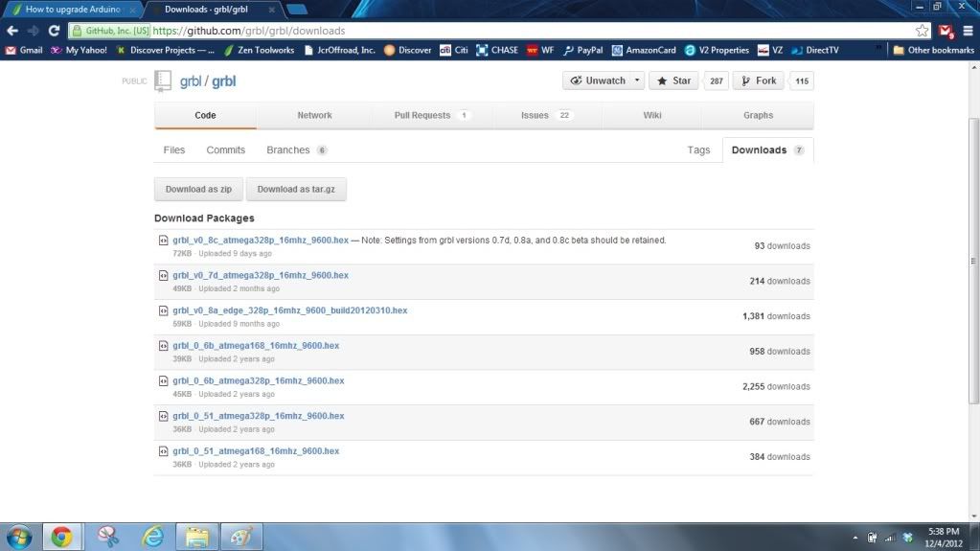
Task: Open the Tags subtab
Action: point(698,150)
